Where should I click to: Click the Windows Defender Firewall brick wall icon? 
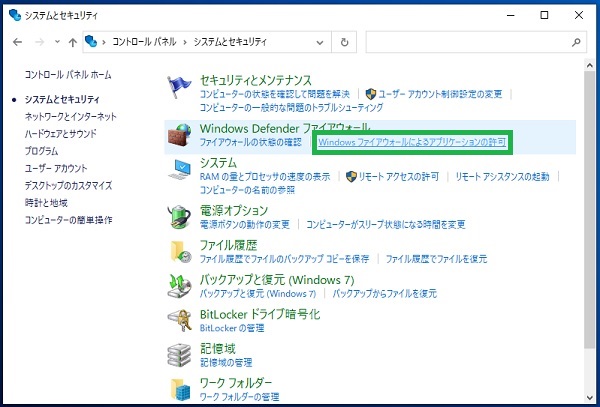point(179,135)
